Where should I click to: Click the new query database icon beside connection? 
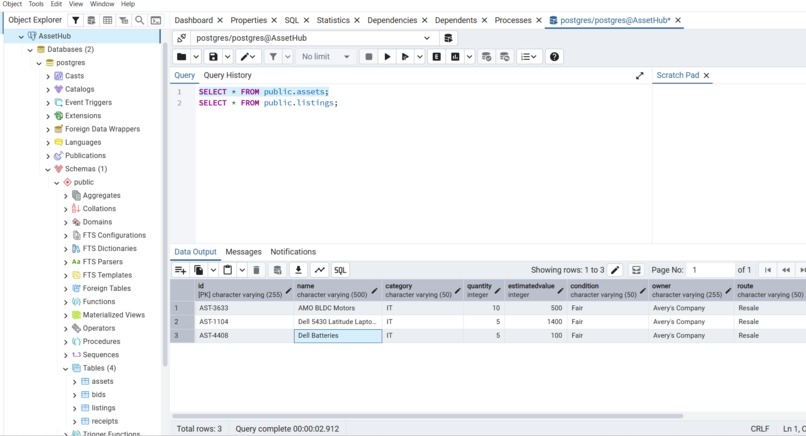pos(448,38)
